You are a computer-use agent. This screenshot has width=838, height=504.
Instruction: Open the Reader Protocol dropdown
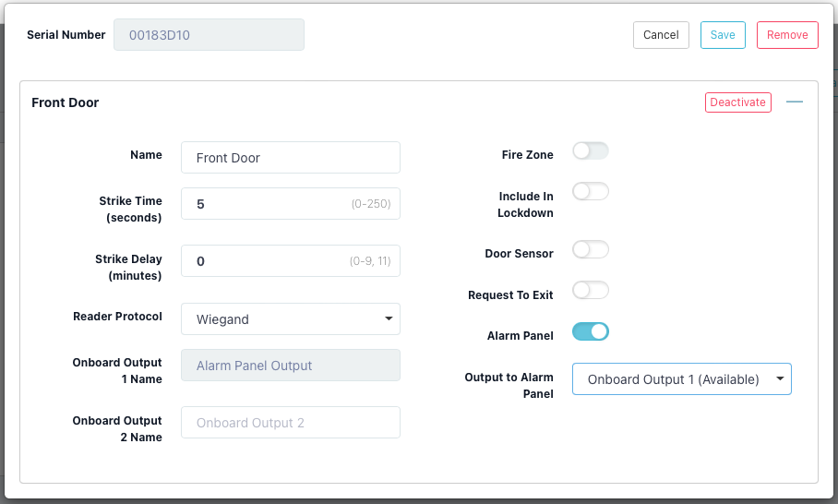tap(291, 319)
